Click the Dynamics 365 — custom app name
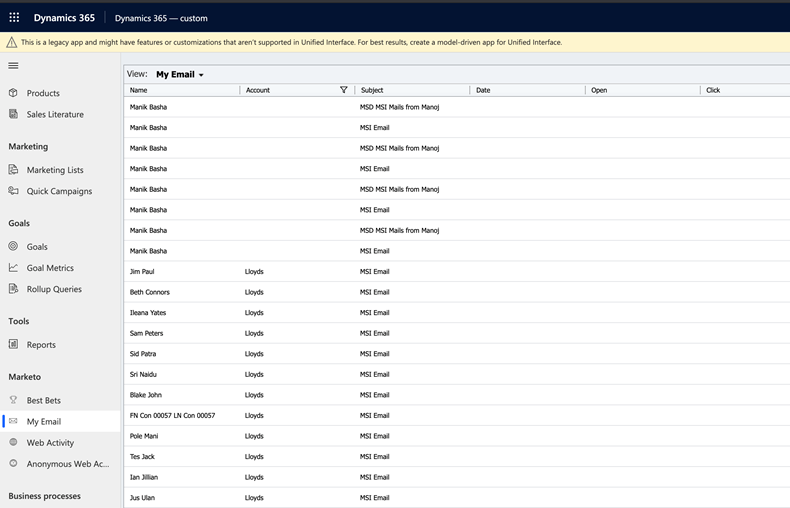 (x=161, y=18)
